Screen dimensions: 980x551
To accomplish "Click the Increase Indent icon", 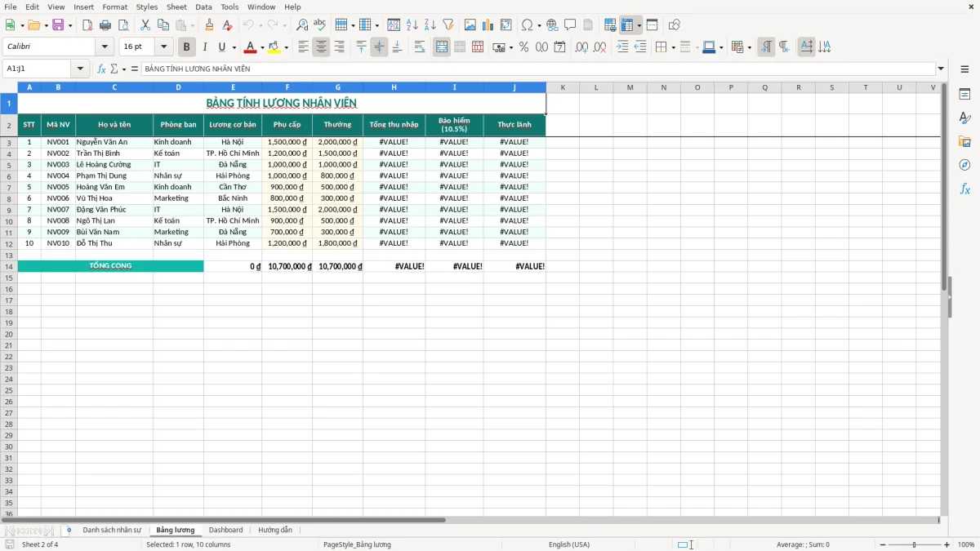I will [623, 47].
